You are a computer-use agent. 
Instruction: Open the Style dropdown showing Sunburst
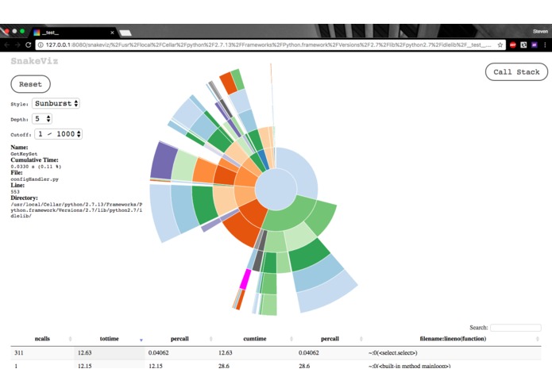(x=56, y=103)
